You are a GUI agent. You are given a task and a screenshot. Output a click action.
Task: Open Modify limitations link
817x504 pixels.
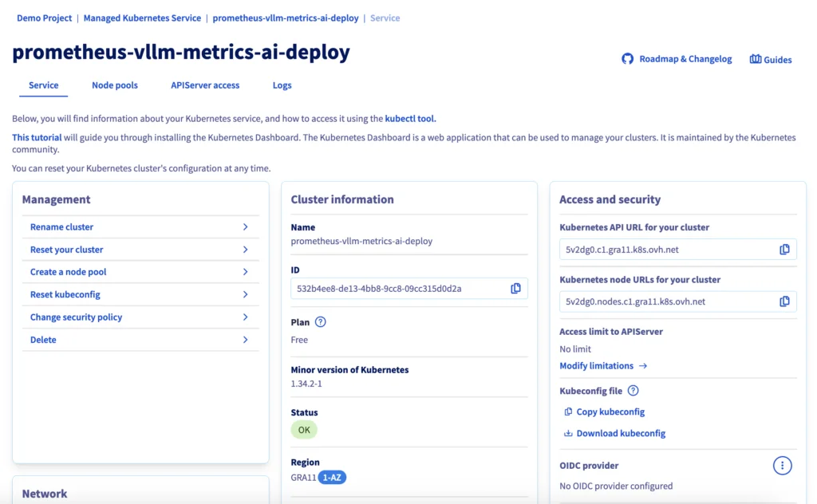[x=598, y=366]
